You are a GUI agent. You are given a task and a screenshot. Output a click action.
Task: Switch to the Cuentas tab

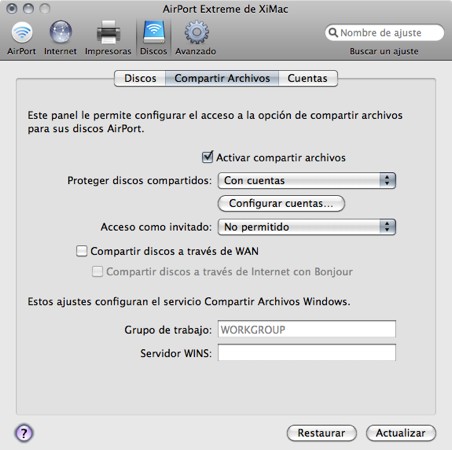308,78
